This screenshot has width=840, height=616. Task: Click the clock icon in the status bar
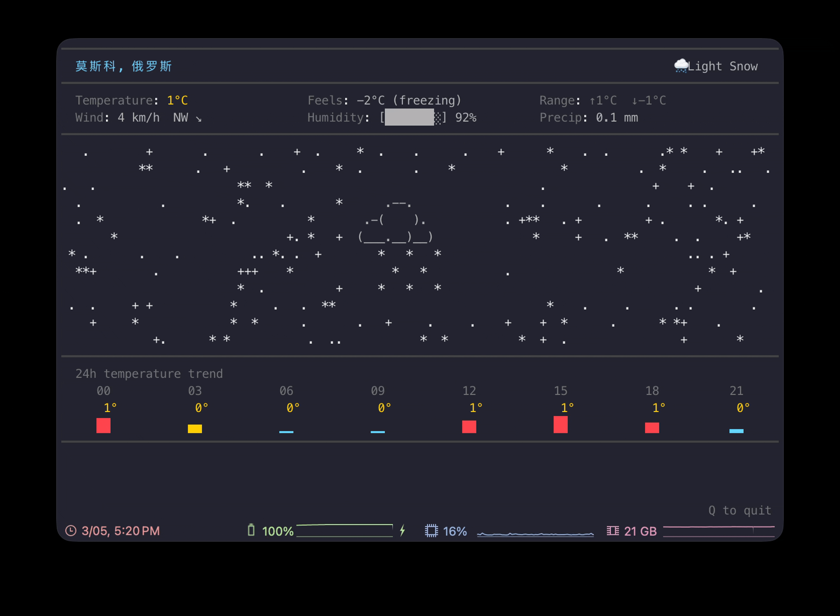[x=71, y=531]
